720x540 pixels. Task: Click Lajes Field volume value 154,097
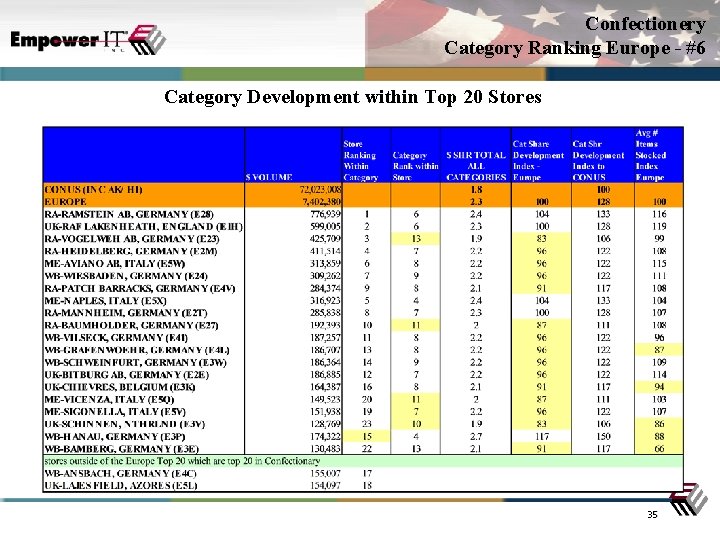point(326,486)
